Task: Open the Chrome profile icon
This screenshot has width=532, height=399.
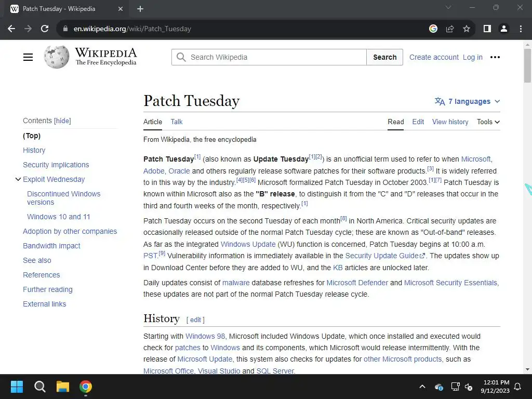Action: (x=504, y=29)
